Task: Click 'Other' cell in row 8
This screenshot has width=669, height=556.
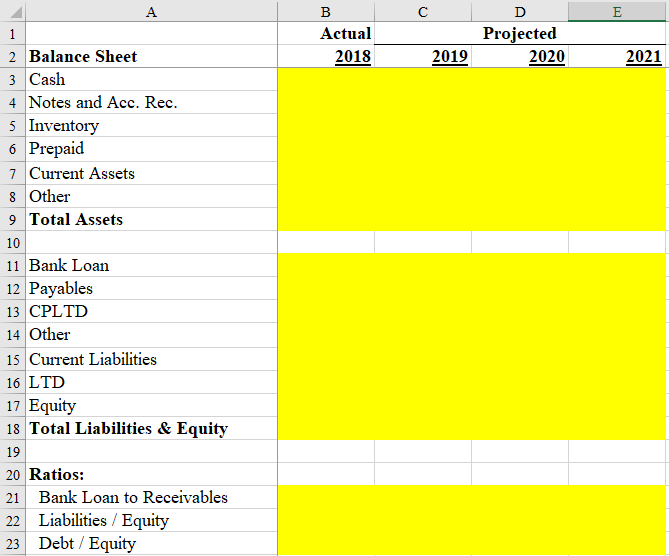Action: [151, 196]
